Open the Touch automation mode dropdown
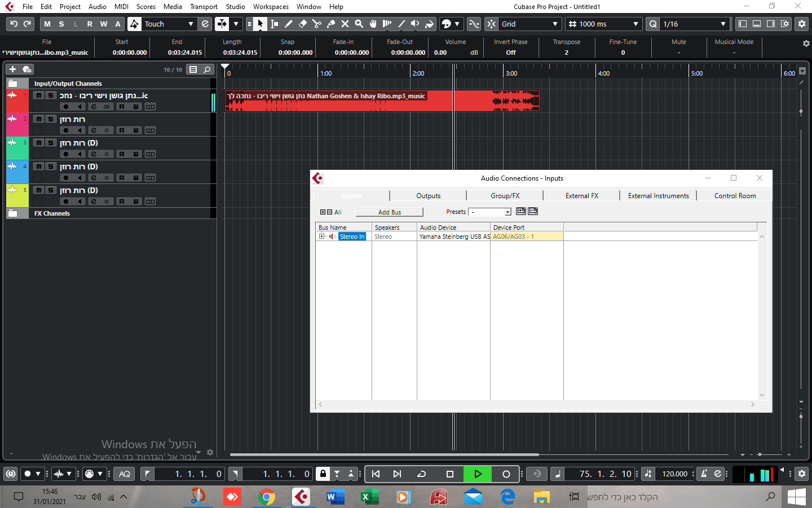Viewport: 812px width, 508px height. pos(168,24)
